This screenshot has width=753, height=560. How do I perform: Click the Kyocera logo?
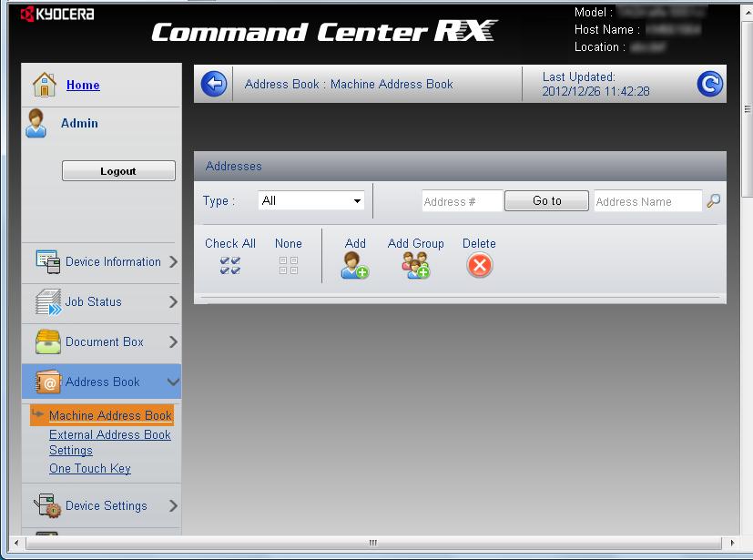[57, 14]
